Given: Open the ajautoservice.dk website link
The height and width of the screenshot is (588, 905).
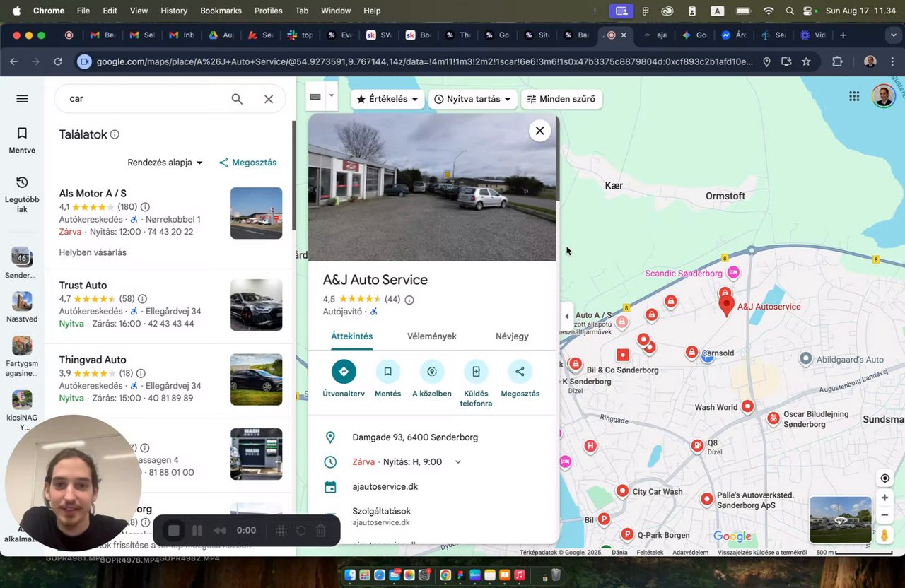Looking at the screenshot, I should coord(385,487).
